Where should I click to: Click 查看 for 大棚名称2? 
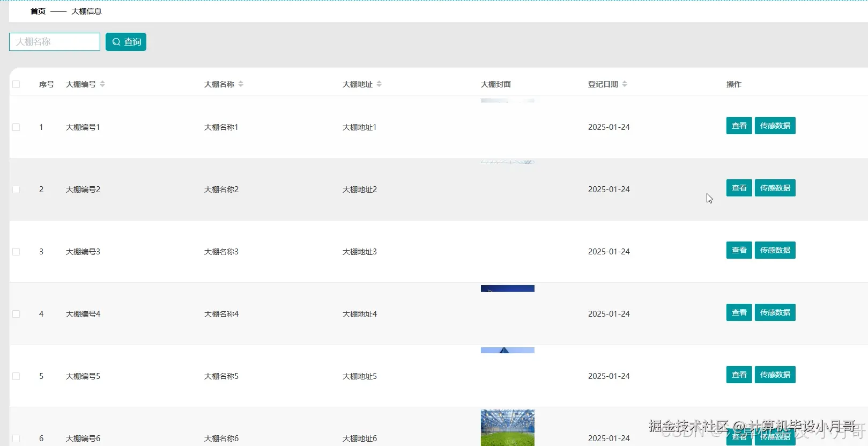[x=739, y=188]
